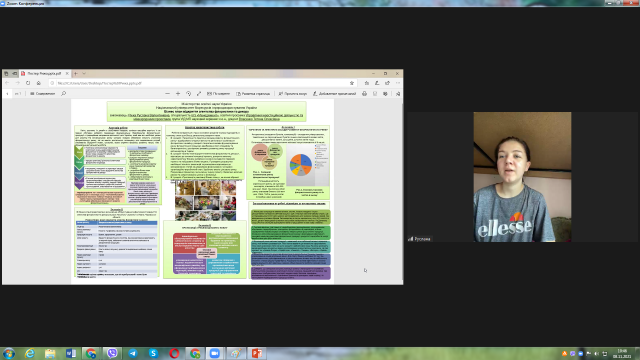Viewport: 640px width, 360px height.
Task: Start read aloud in PDF toolbar
Action: click(293, 93)
